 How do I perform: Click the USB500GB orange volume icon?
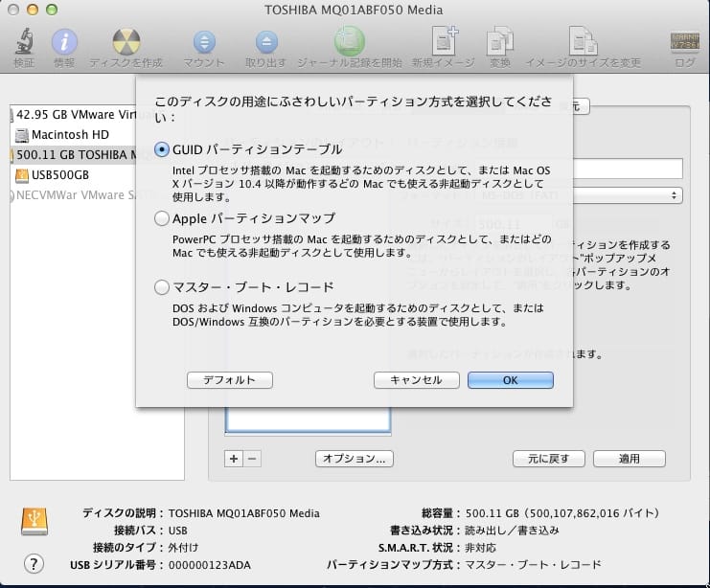click(22, 175)
